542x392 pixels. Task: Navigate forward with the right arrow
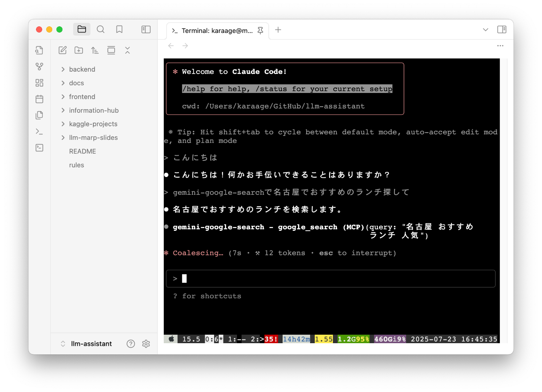coord(185,46)
